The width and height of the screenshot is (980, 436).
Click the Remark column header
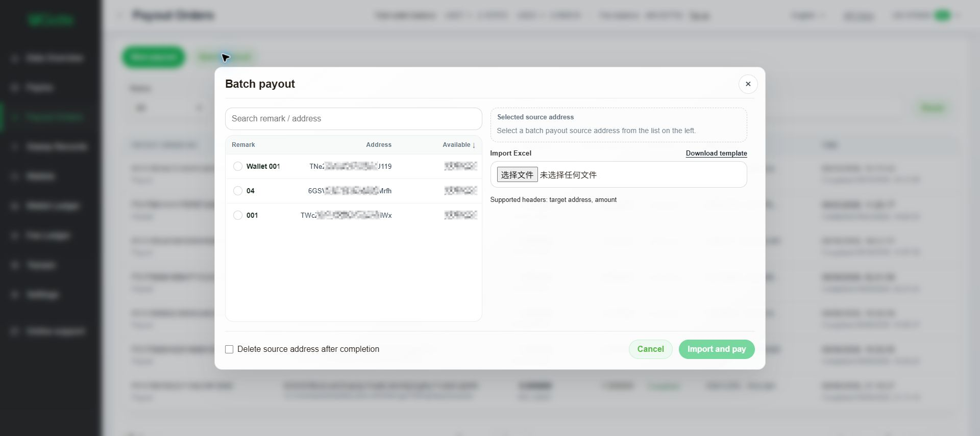243,145
